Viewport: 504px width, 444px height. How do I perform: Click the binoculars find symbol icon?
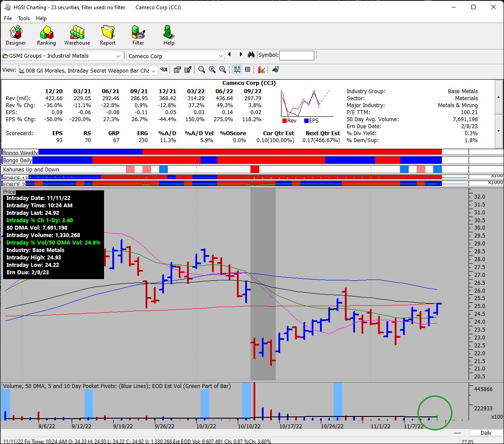(251, 55)
